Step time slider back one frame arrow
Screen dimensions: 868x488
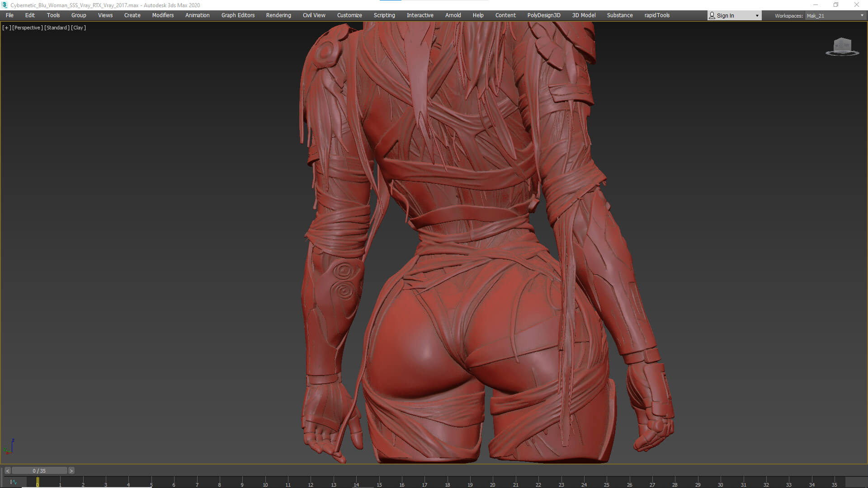point(7,471)
